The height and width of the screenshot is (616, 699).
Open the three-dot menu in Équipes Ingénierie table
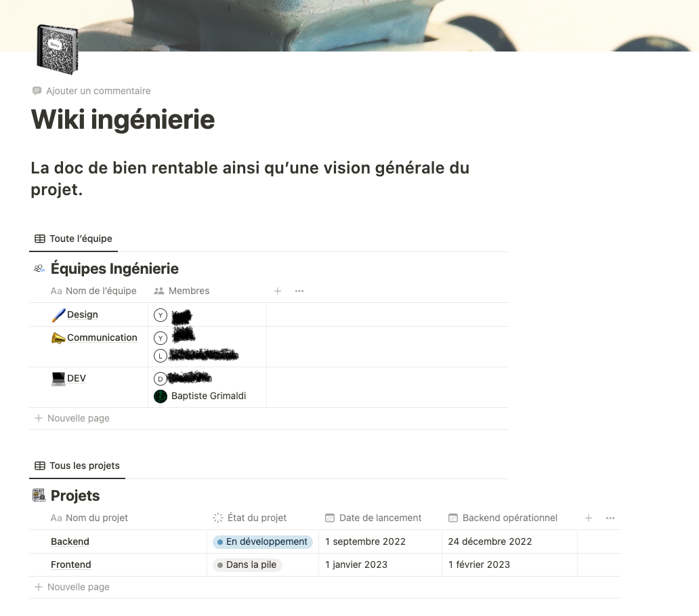point(299,291)
